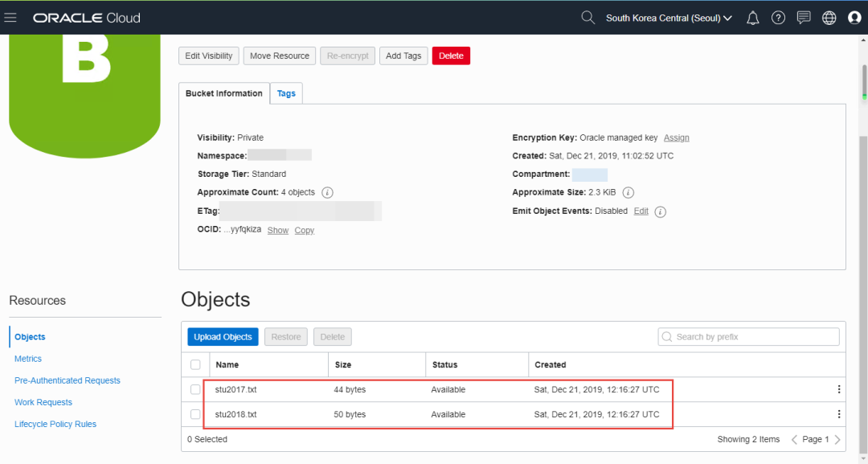The image size is (868, 464).
Task: Open the user profile avatar menu
Action: click(854, 18)
